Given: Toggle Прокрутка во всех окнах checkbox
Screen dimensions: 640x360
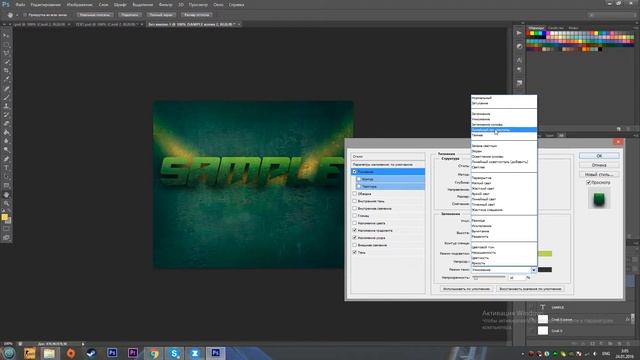Looking at the screenshot, I should 25,15.
